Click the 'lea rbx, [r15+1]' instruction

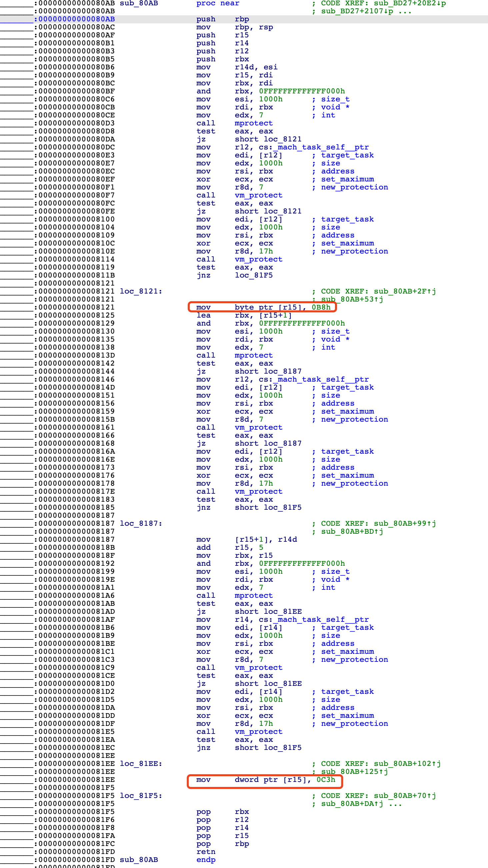(x=244, y=315)
